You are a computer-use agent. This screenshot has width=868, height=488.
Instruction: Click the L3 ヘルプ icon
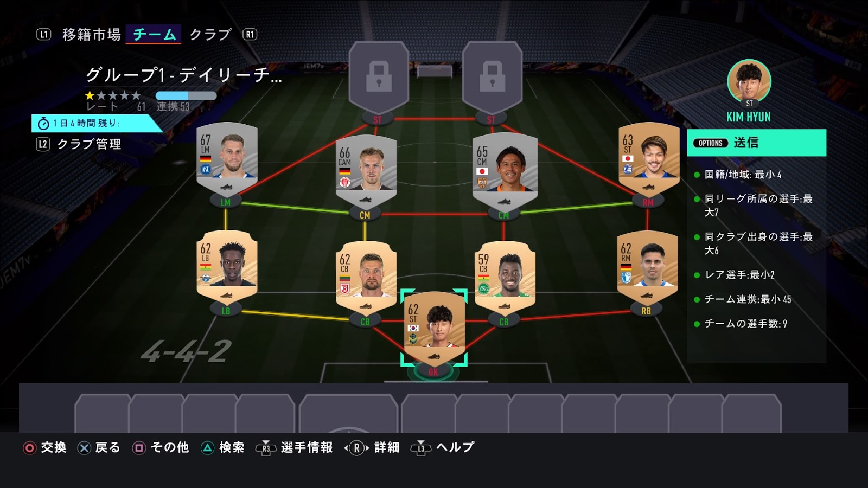click(x=421, y=448)
